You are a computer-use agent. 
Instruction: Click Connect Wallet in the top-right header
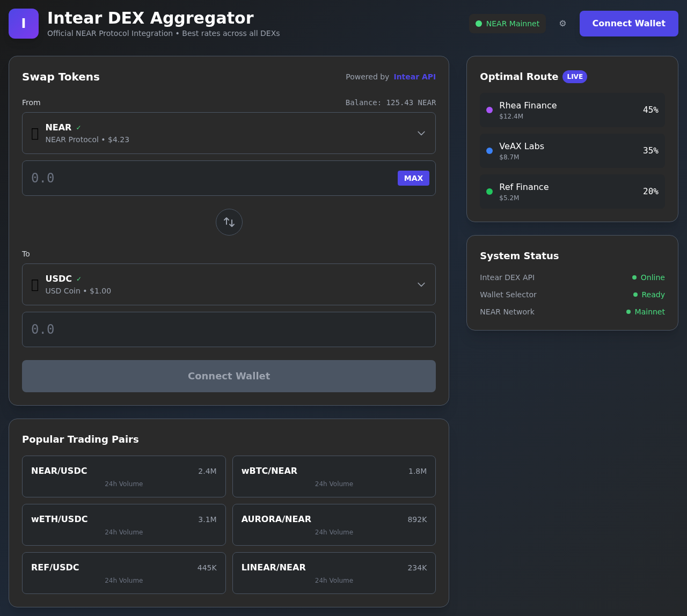pos(628,23)
